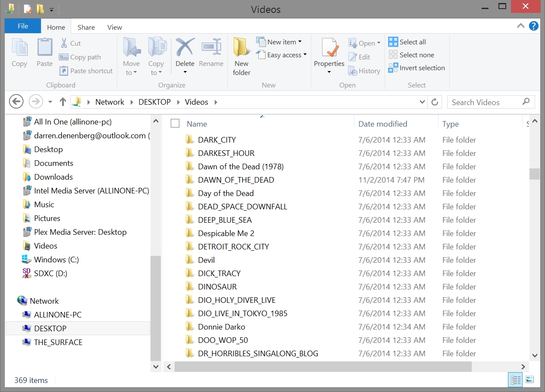Click the navigation pane scrollbar thumb
This screenshot has width=545, height=392.
(156, 308)
